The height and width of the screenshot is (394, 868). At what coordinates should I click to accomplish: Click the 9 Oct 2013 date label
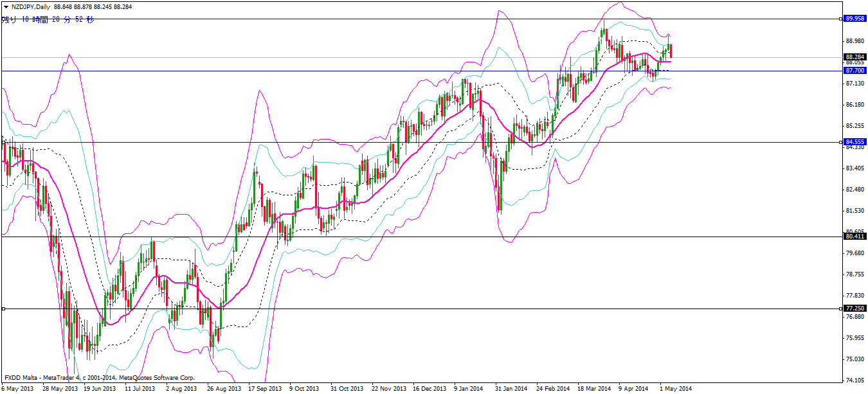click(304, 389)
